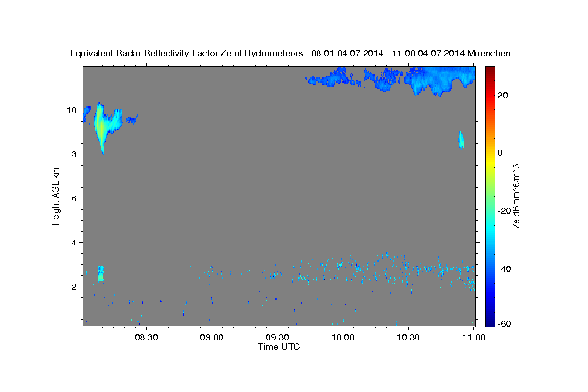Click the 'Muenchen' location text in title
Image resolution: width=588 pixels, height=392 pixels.
click(x=489, y=54)
